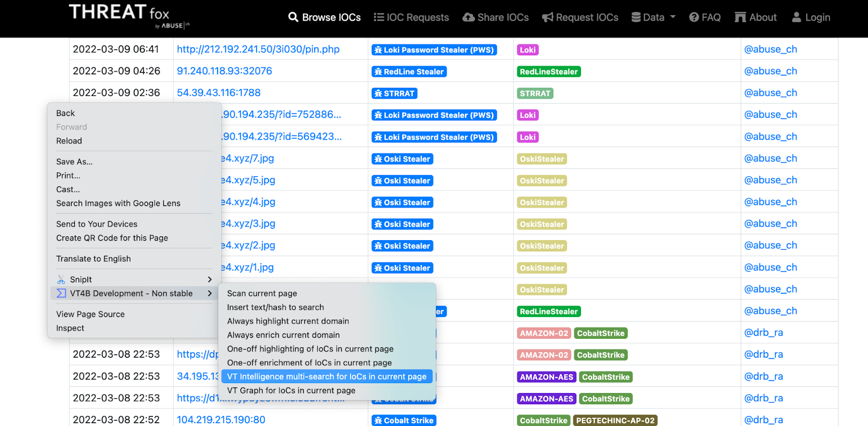Open the ThreatFox logo home link
This screenshot has height=426, width=868.
click(x=129, y=16)
